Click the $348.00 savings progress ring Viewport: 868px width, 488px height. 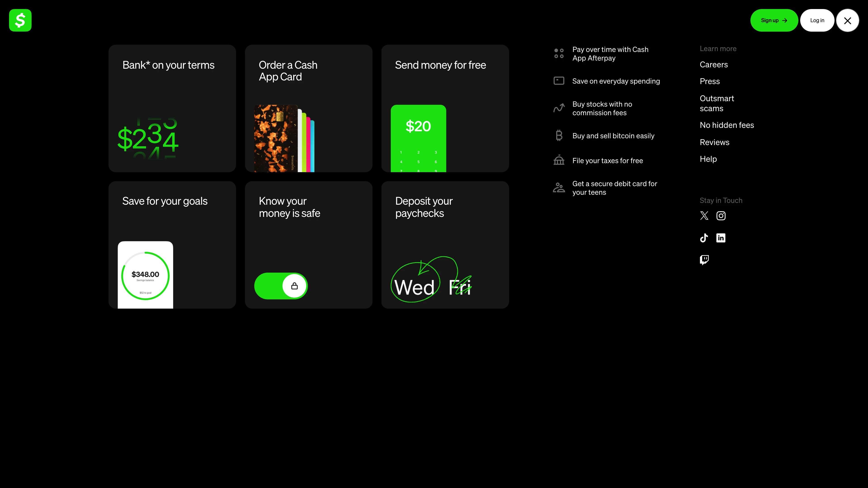pyautogui.click(x=145, y=275)
